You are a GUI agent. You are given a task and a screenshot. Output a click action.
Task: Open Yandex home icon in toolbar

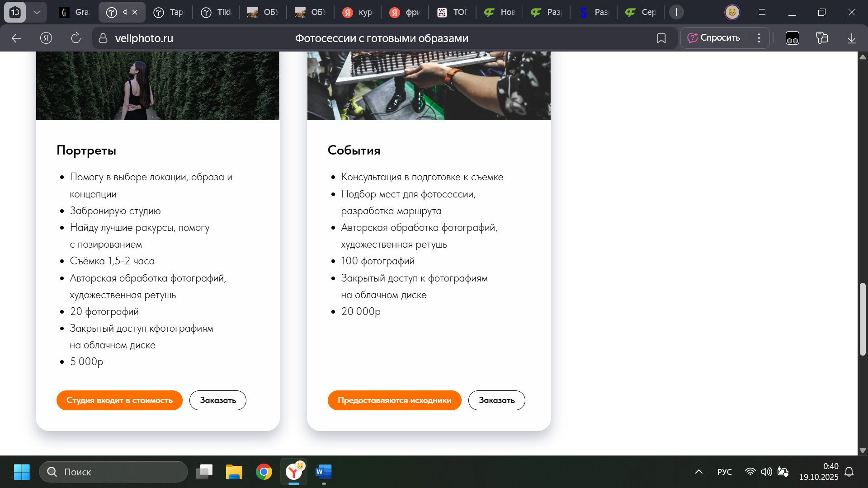[46, 38]
